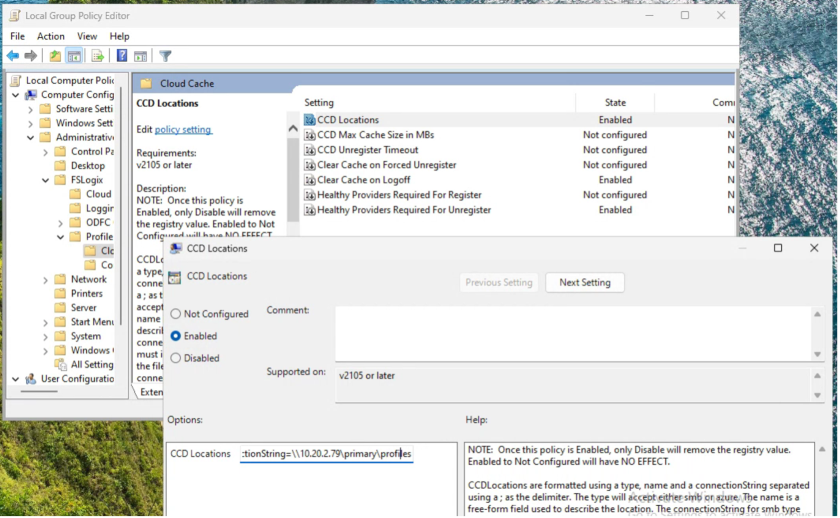Click icon of Healthy Providers Required For Register
Viewport: 840px width, 518px height.
point(310,195)
